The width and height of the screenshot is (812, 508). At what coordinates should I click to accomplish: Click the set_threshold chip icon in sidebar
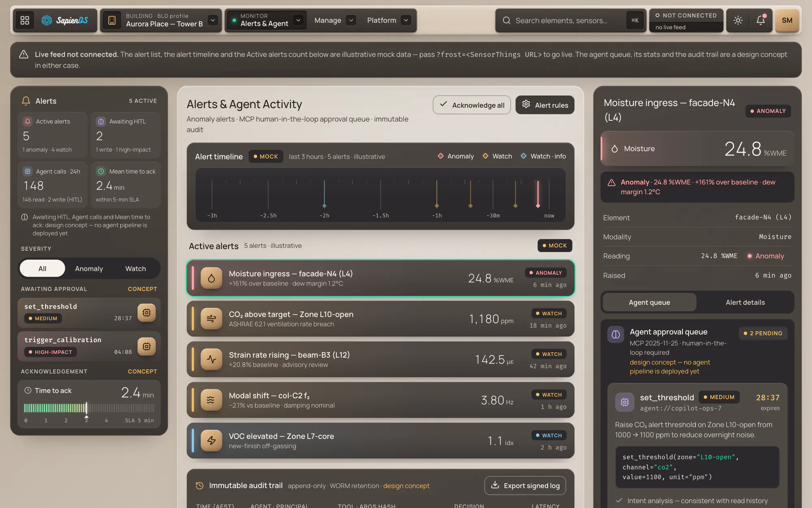(x=147, y=313)
